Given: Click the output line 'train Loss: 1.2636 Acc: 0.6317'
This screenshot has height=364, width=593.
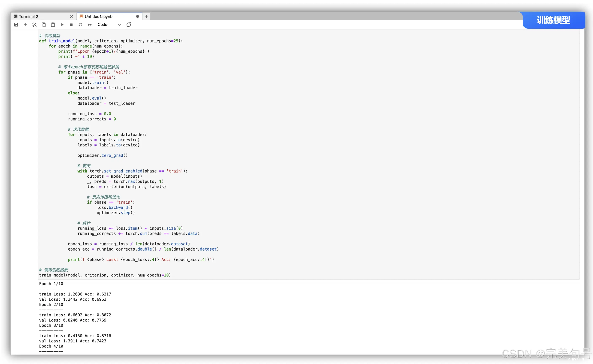Looking at the screenshot, I should coord(75,294).
